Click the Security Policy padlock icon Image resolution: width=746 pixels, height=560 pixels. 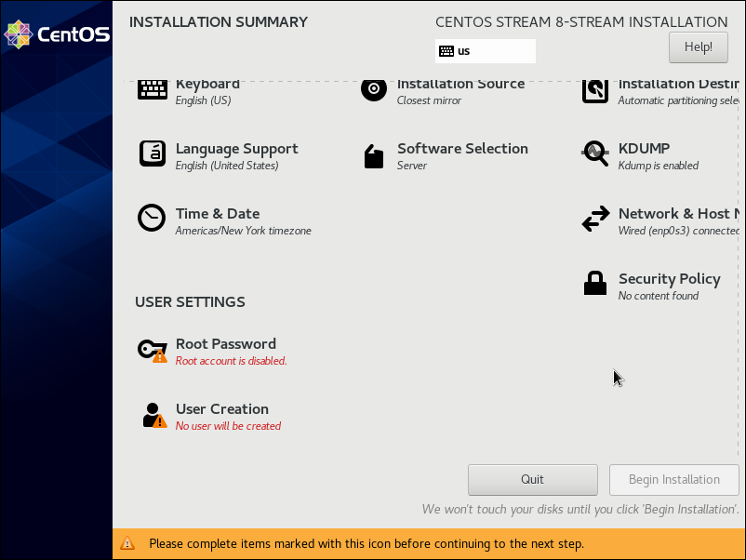(595, 284)
